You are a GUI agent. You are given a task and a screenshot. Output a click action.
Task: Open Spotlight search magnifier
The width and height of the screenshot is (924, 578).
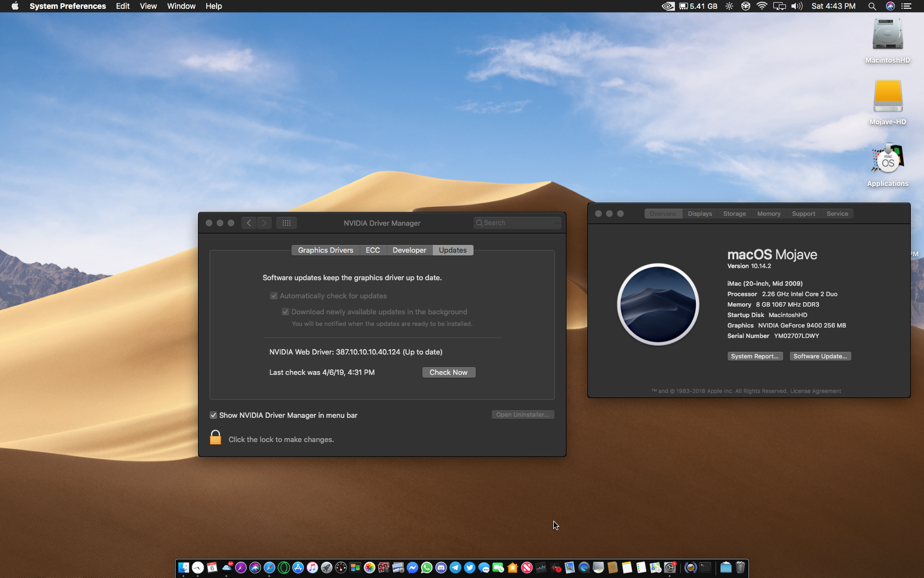872,6
